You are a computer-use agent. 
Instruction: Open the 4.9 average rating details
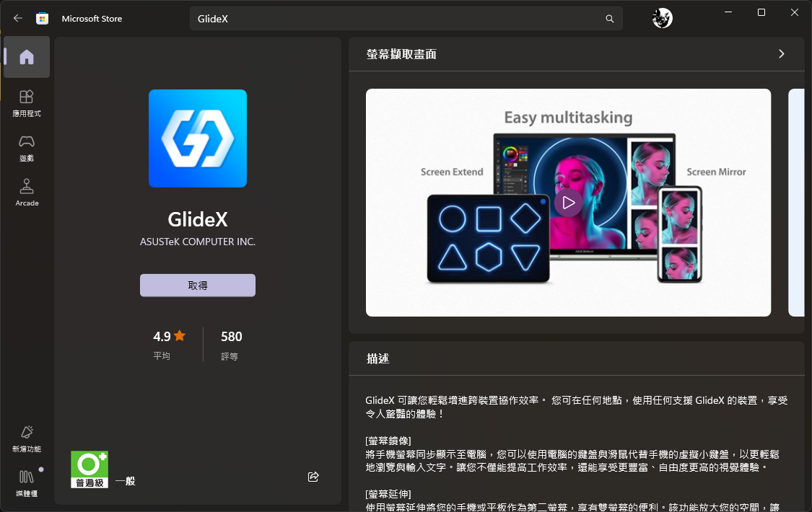pos(170,344)
